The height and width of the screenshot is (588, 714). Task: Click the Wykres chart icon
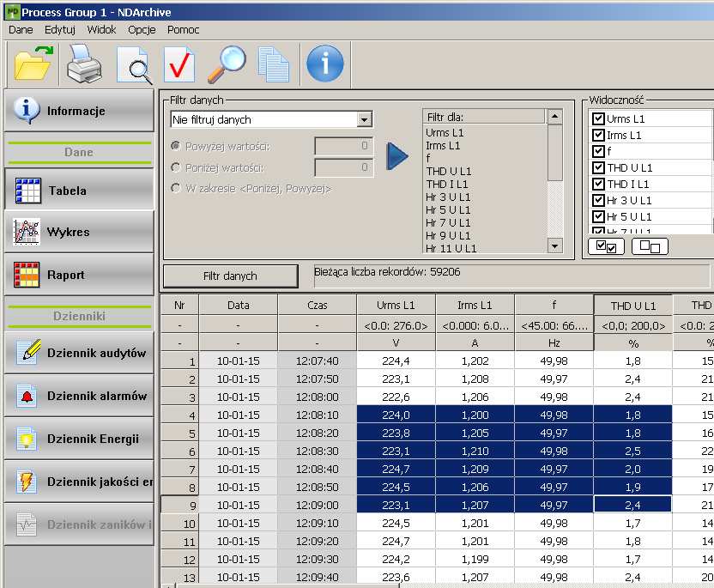pos(27,232)
